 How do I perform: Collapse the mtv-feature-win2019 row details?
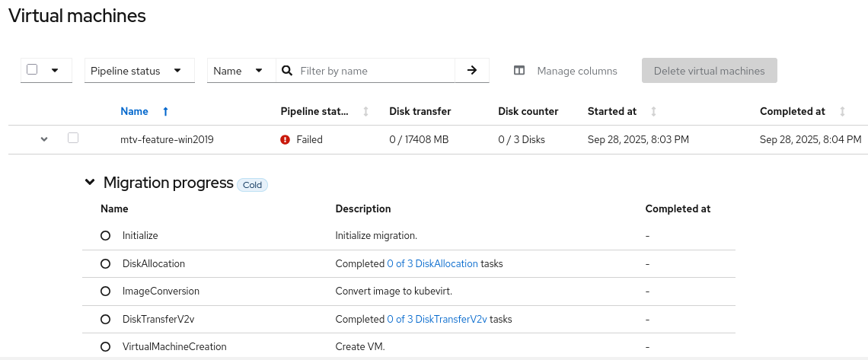[44, 139]
